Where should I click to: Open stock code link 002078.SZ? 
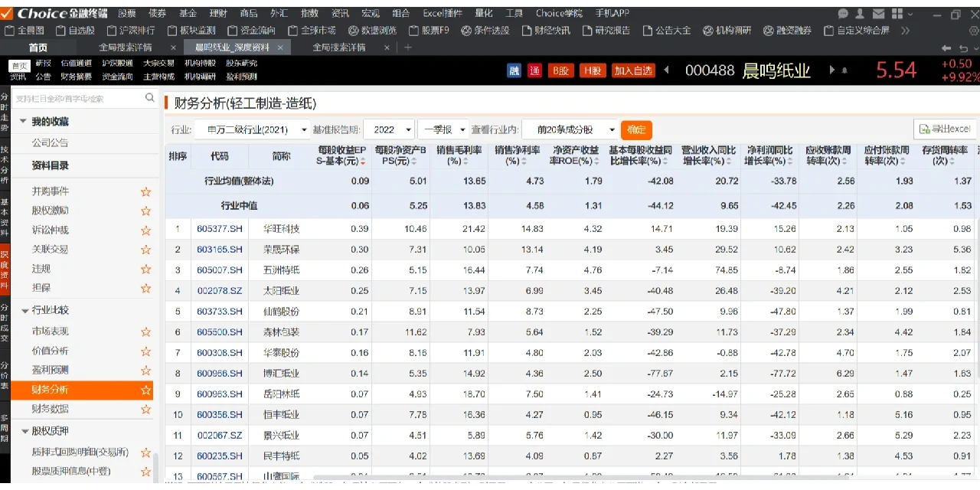pos(220,291)
